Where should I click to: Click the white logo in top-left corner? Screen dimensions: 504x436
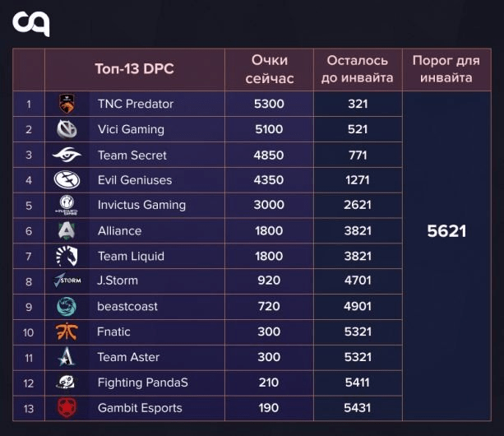tap(31, 24)
